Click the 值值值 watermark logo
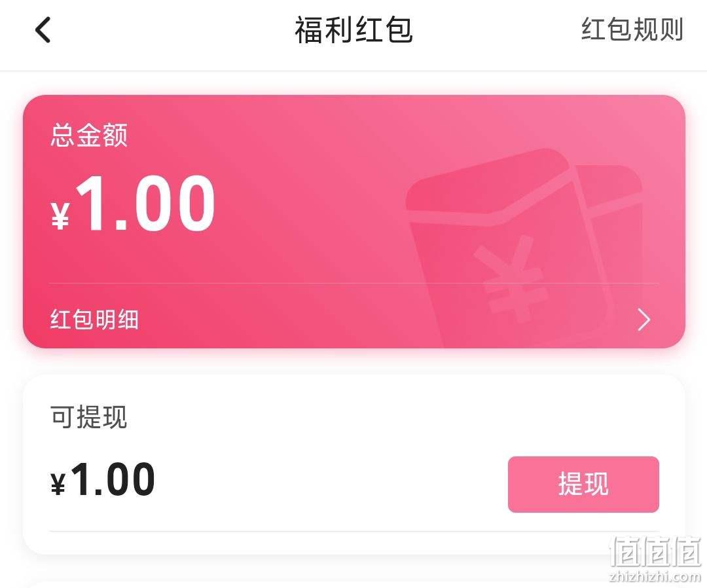Screen dimensions: 707x588 (x=655, y=551)
